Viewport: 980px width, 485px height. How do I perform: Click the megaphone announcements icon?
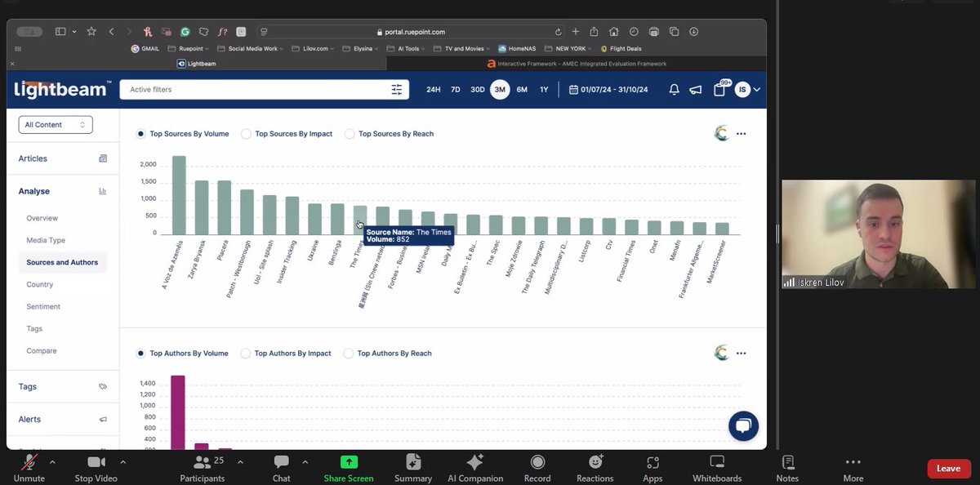pos(696,90)
